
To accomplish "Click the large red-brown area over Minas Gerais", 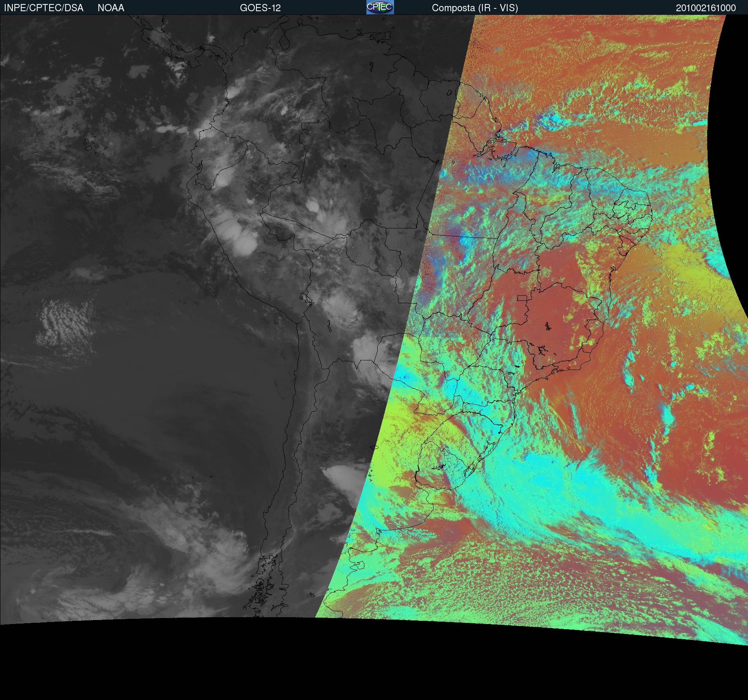I will point(560,320).
